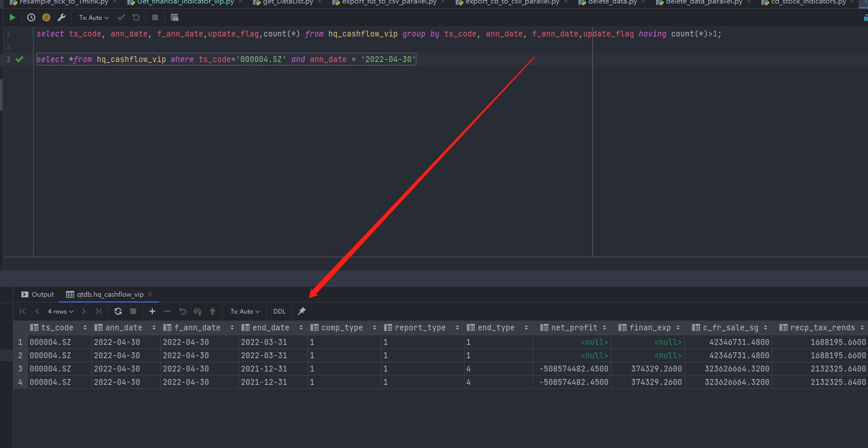Open the get_DataList.py editor tab
868x448 pixels.
pos(288,2)
